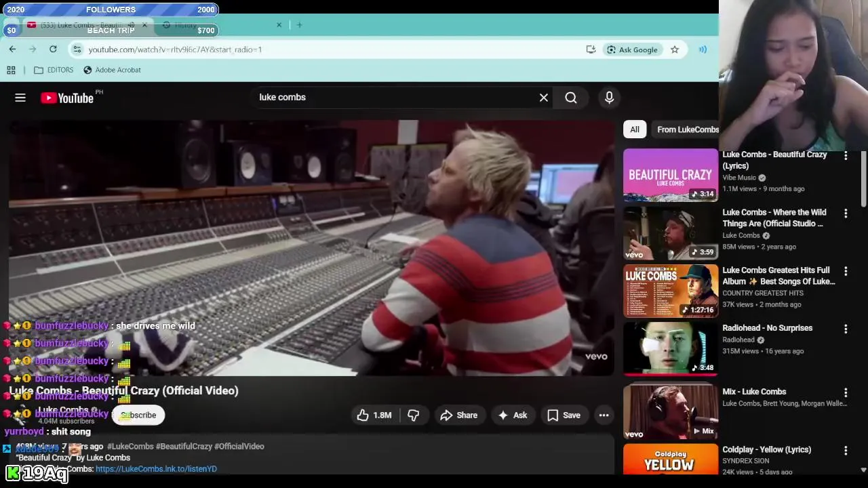Open options for Mix - Luke Combs
Image resolution: width=868 pixels, height=488 pixels.
[846, 393]
